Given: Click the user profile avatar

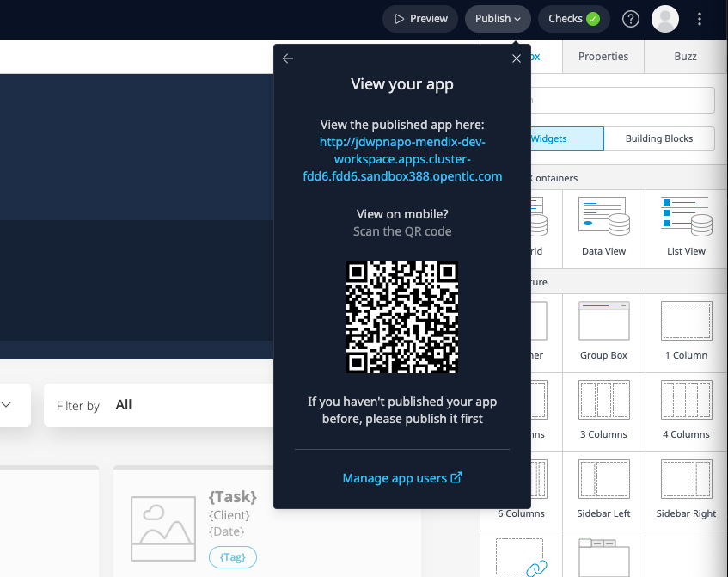Looking at the screenshot, I should pyautogui.click(x=665, y=19).
